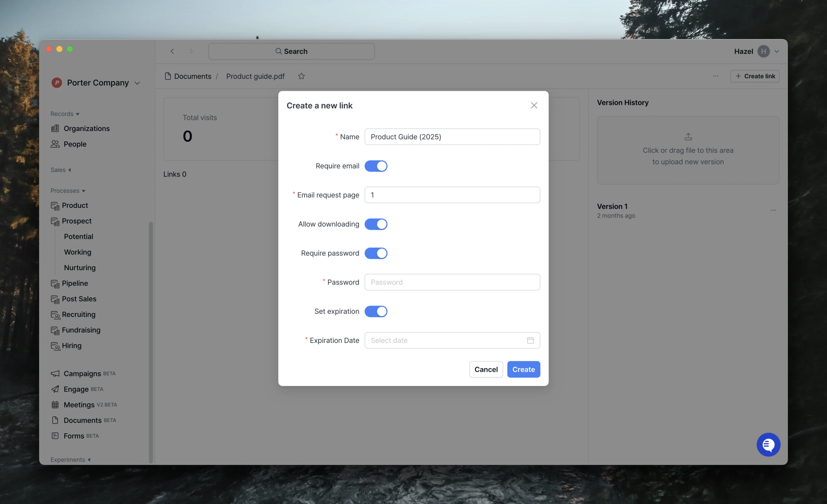
Task: Open the chat support bubble
Action: (x=768, y=444)
